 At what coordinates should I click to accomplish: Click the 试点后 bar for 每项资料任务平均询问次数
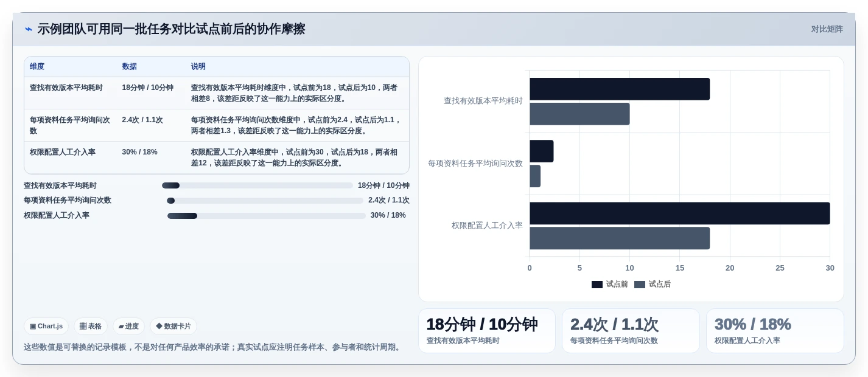535,176
